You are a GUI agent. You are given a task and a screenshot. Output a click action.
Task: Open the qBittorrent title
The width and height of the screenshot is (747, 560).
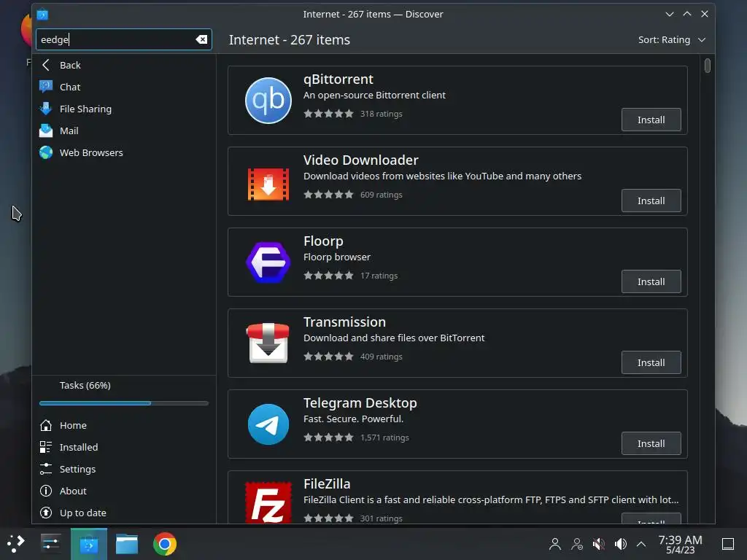pyautogui.click(x=338, y=79)
